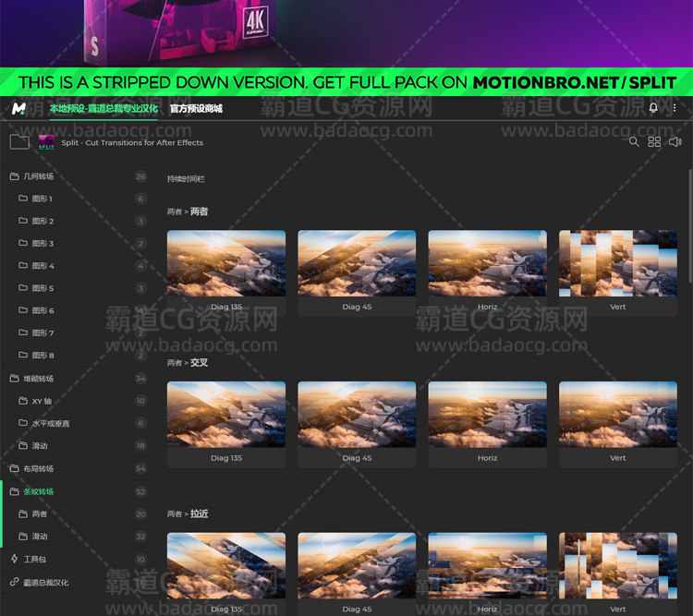Click the 持续时间栏 duration bar

click(x=186, y=179)
